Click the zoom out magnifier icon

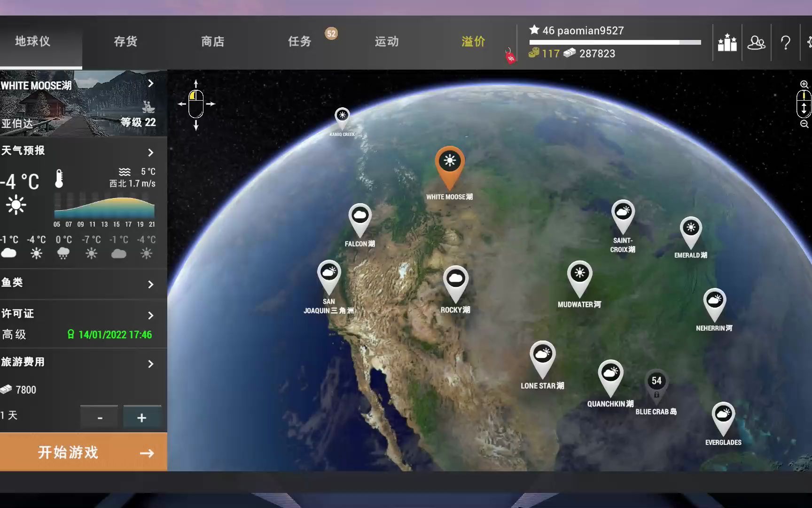(x=804, y=124)
